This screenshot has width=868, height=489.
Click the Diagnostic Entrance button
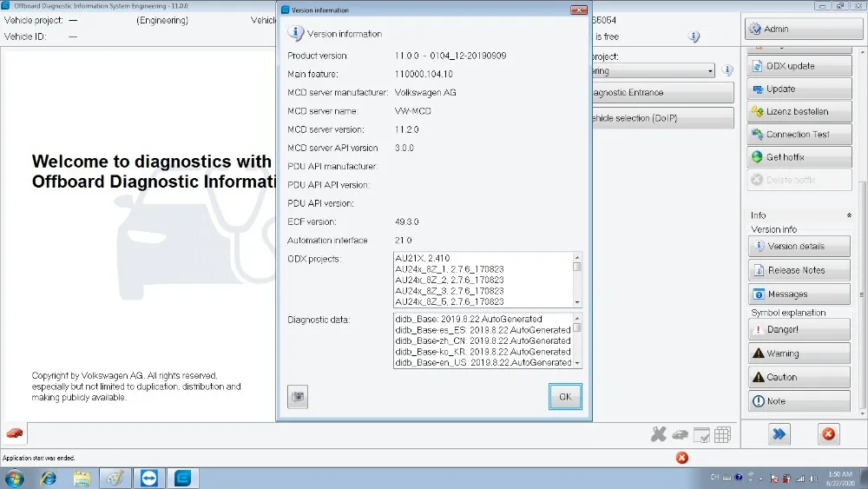click(662, 92)
